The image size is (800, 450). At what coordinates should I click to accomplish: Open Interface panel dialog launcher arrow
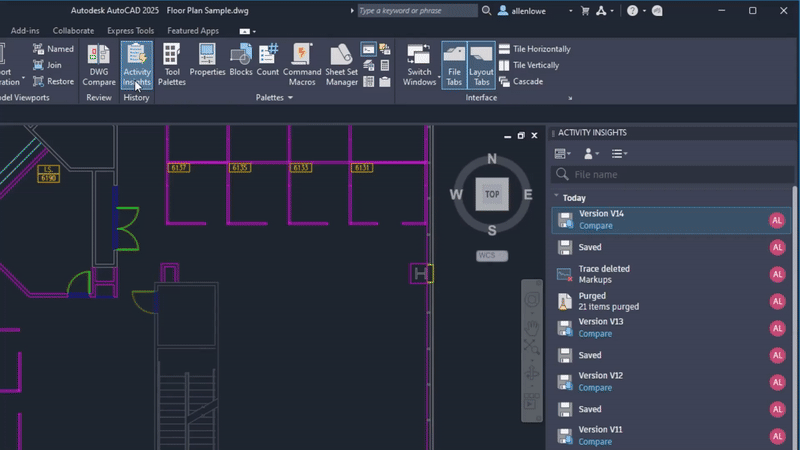tap(570, 98)
